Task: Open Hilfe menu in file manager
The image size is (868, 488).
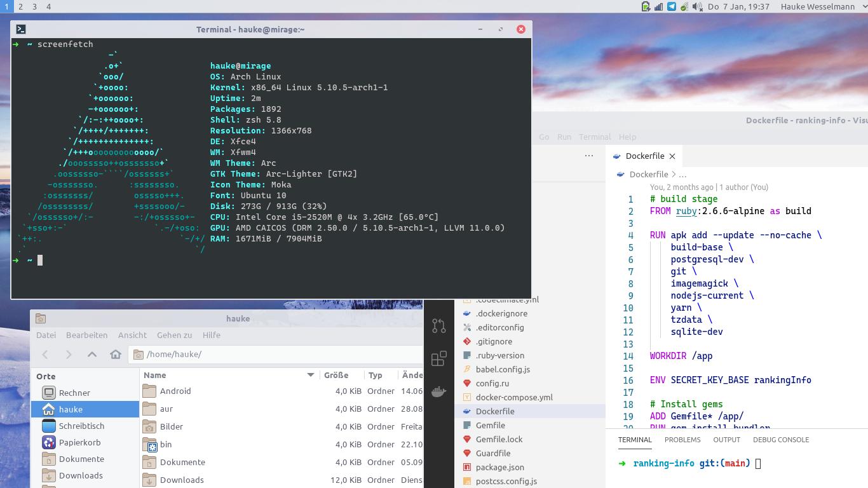Action: (x=212, y=335)
